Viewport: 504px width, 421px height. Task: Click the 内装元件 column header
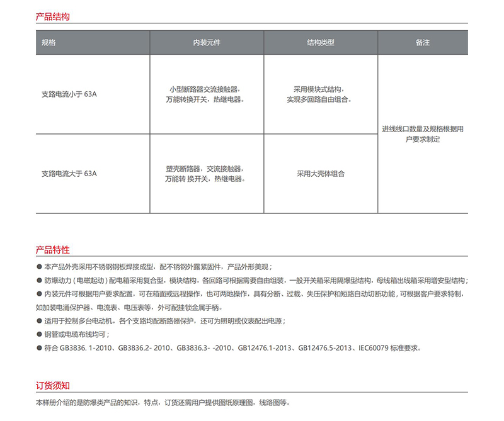(x=207, y=43)
